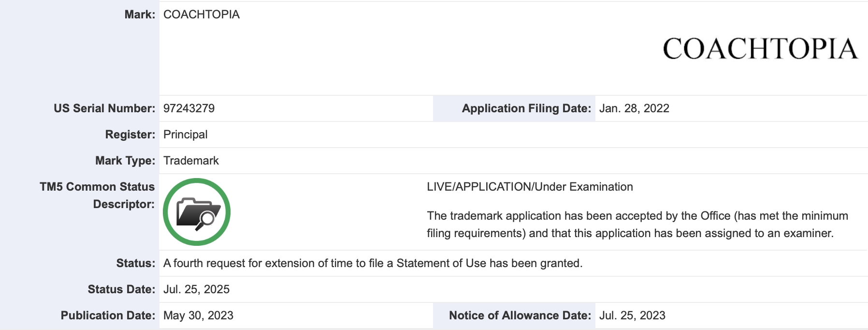Screen dimensions: 868x330
Task: Click the fourth extension request status text
Action: tap(373, 263)
